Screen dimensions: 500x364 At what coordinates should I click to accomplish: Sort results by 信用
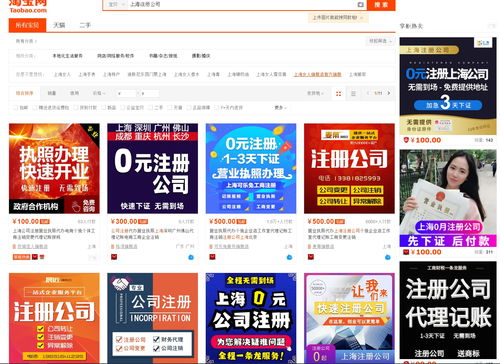tap(74, 93)
